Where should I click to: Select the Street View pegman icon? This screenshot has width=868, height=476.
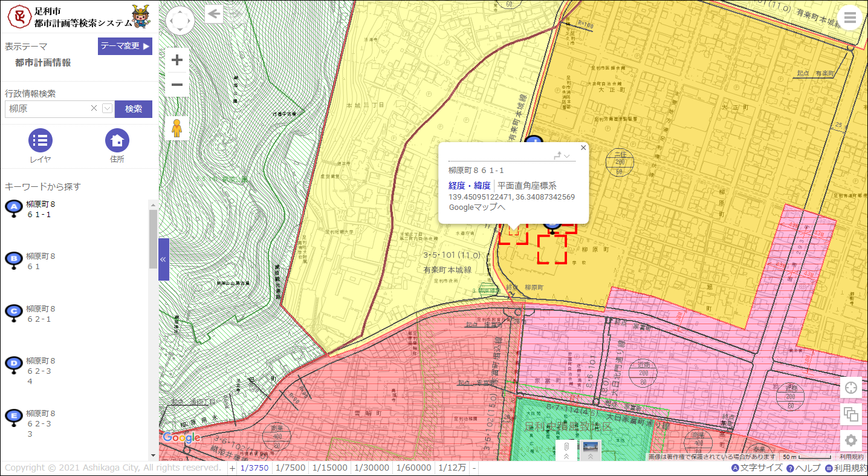(x=177, y=128)
